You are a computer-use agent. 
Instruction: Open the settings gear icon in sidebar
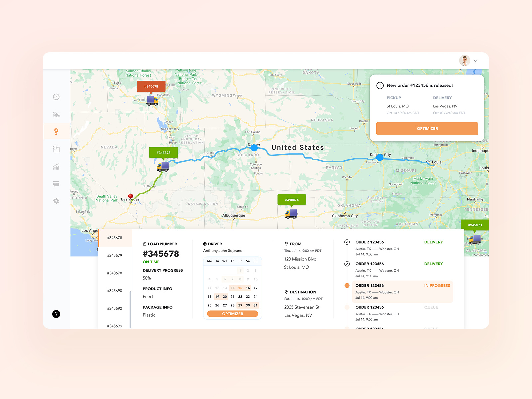coord(56,201)
